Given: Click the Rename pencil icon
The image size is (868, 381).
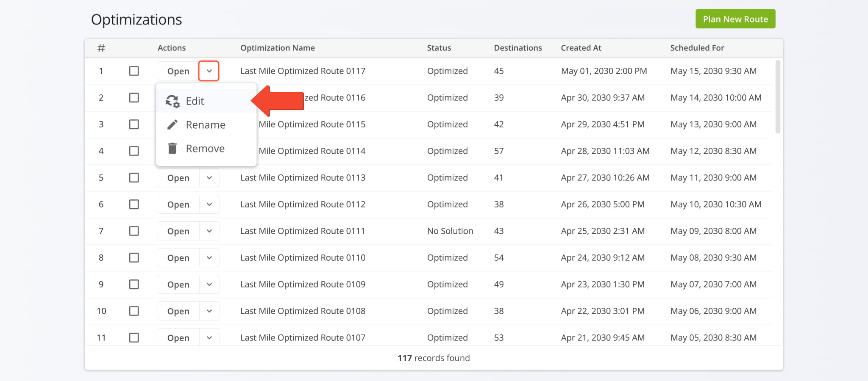Looking at the screenshot, I should pyautogui.click(x=172, y=124).
